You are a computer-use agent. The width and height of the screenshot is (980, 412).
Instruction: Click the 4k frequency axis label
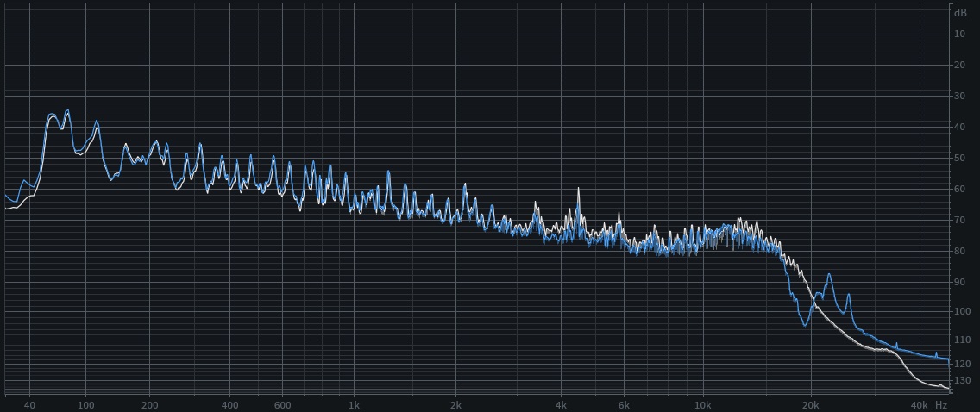pyautogui.click(x=561, y=405)
